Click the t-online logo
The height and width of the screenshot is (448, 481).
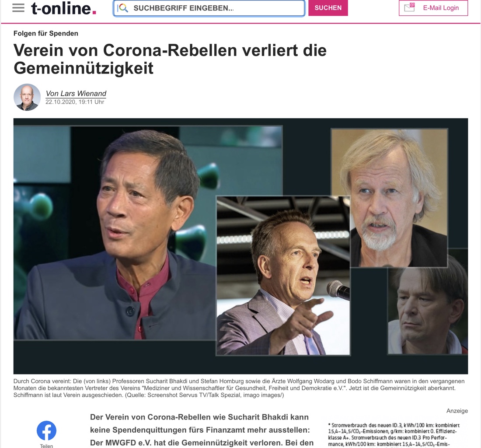pyautogui.click(x=64, y=8)
